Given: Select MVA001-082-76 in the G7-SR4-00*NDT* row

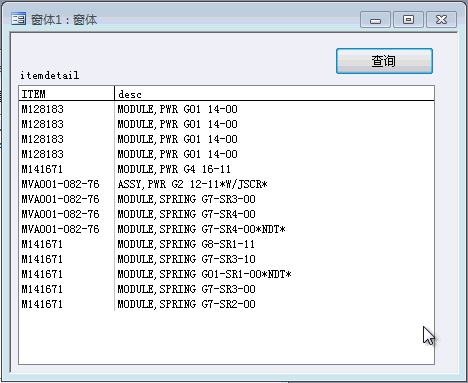Looking at the screenshot, I should pyautogui.click(x=60, y=229).
